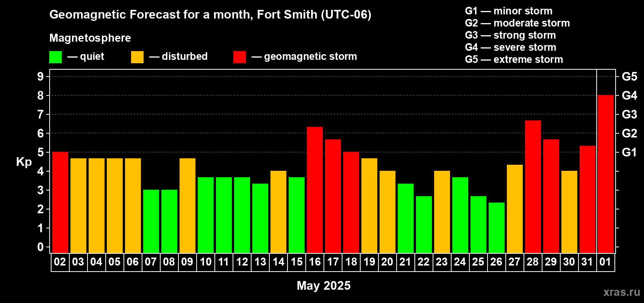Click the Kp value 0 on the left axis
Image resolution: width=644 pixels, height=303 pixels.
[41, 247]
